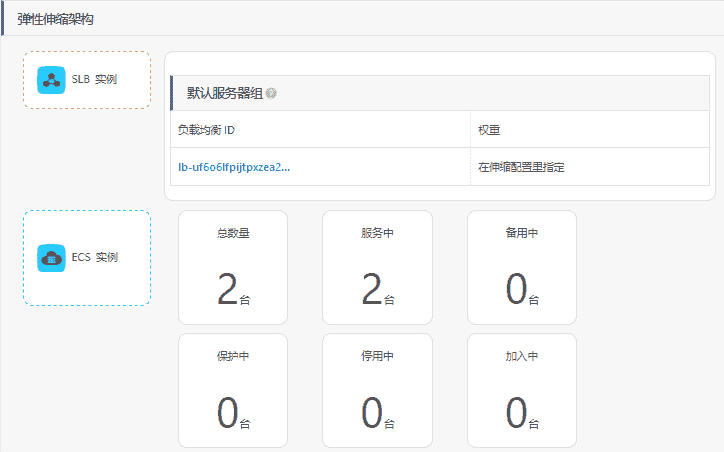Click the 备用中 instance count card

[522, 268]
